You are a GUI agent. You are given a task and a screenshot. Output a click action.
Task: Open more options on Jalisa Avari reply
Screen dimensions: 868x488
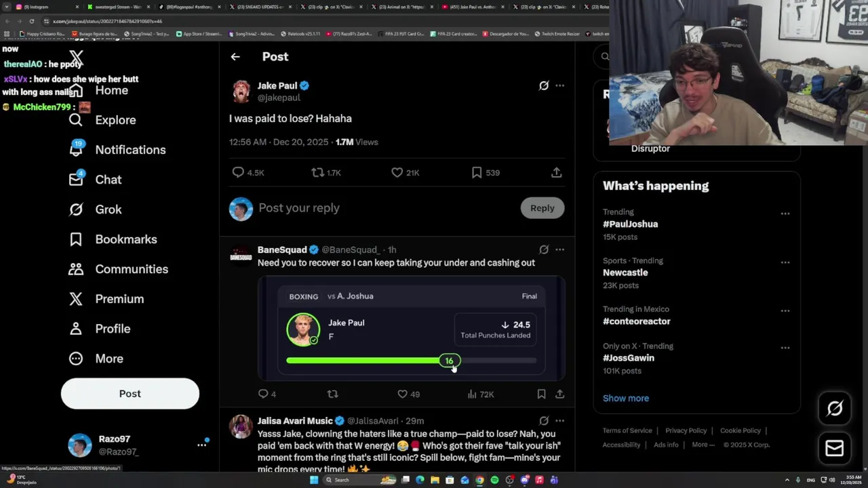(559, 421)
